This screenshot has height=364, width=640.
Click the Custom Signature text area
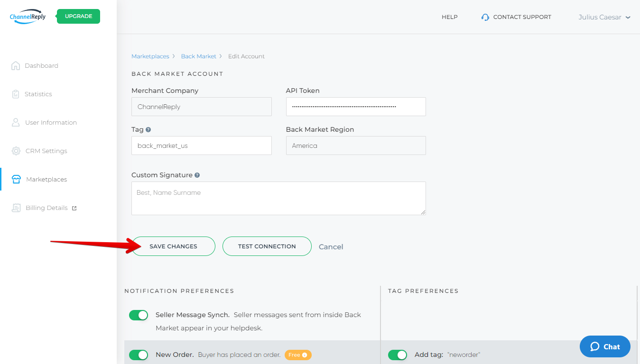tap(278, 198)
